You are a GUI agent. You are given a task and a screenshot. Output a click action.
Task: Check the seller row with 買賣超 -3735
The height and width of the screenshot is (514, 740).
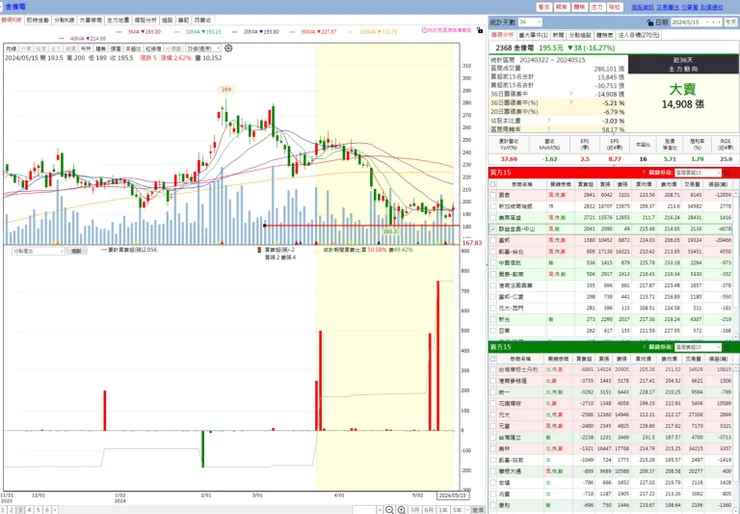[x=493, y=380]
